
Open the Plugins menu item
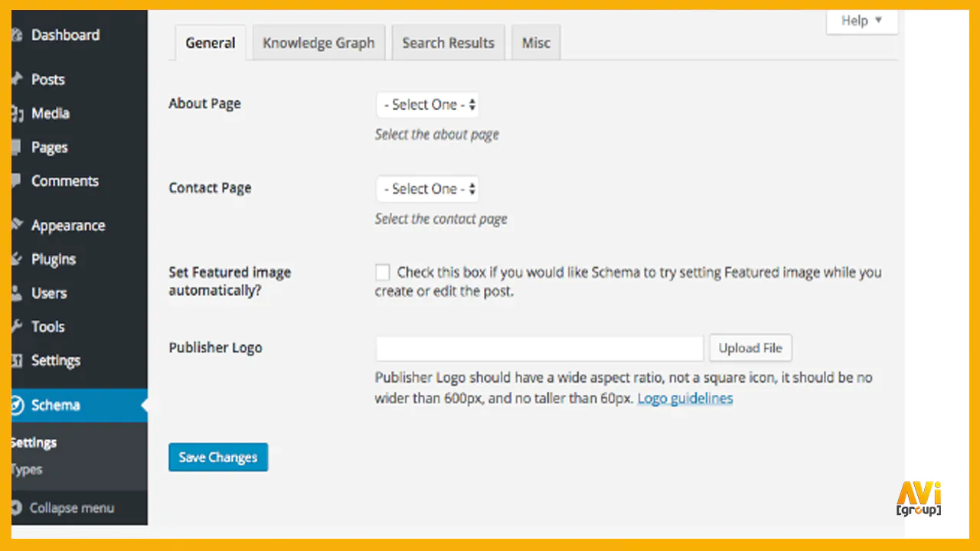coord(54,259)
